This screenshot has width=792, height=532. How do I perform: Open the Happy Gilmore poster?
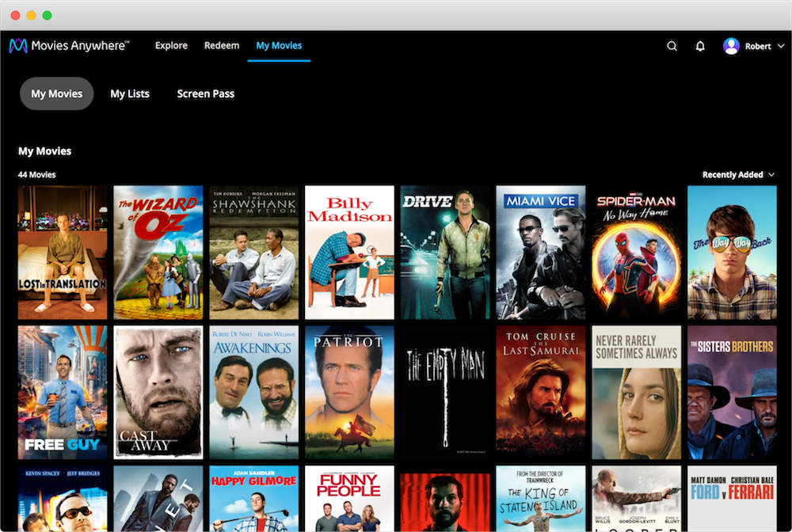click(254, 498)
